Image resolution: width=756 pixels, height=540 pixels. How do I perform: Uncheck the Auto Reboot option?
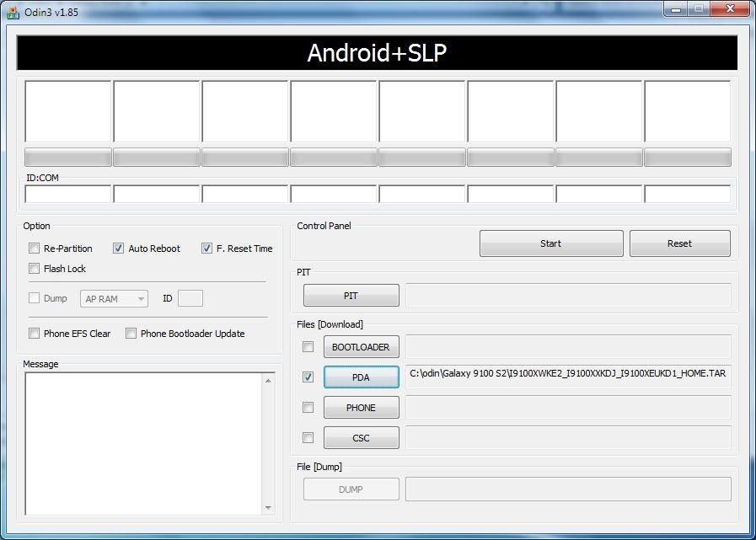pyautogui.click(x=118, y=249)
